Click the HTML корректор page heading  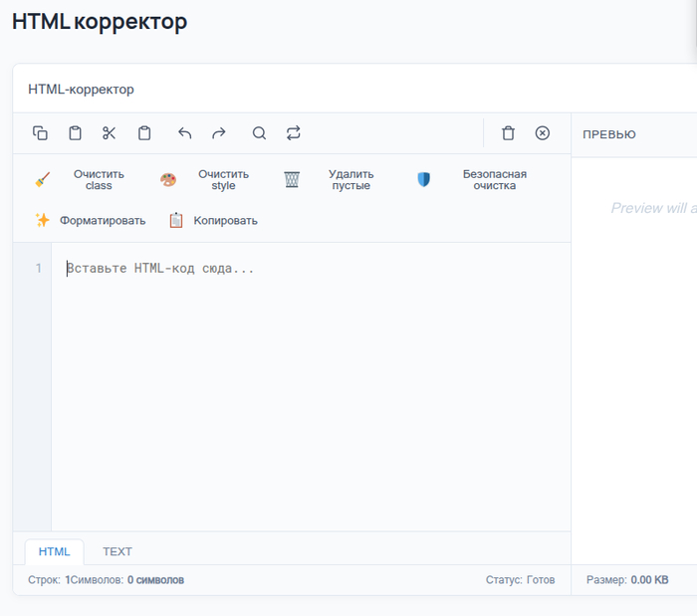(100, 22)
